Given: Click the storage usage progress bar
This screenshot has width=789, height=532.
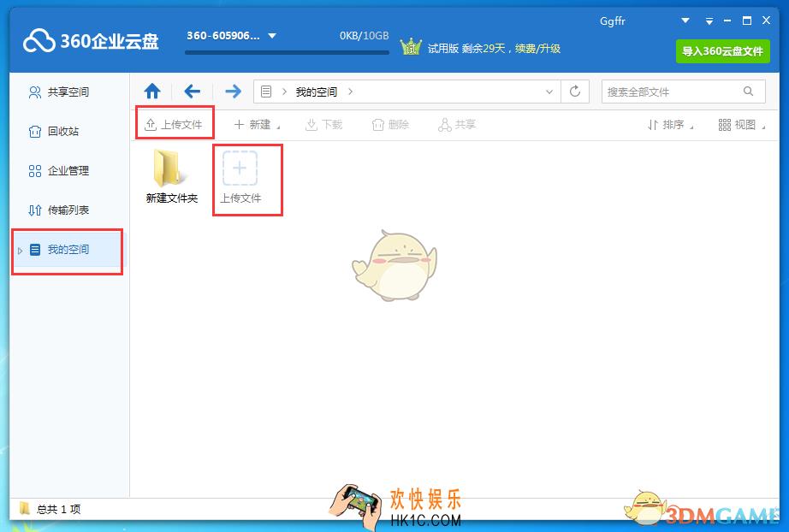Looking at the screenshot, I should coord(287,52).
